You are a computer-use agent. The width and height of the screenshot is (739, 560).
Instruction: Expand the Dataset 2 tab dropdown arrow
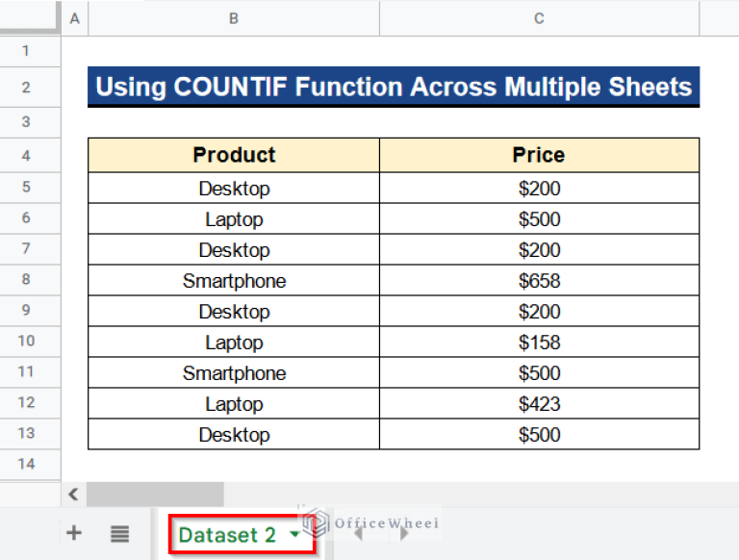294,535
